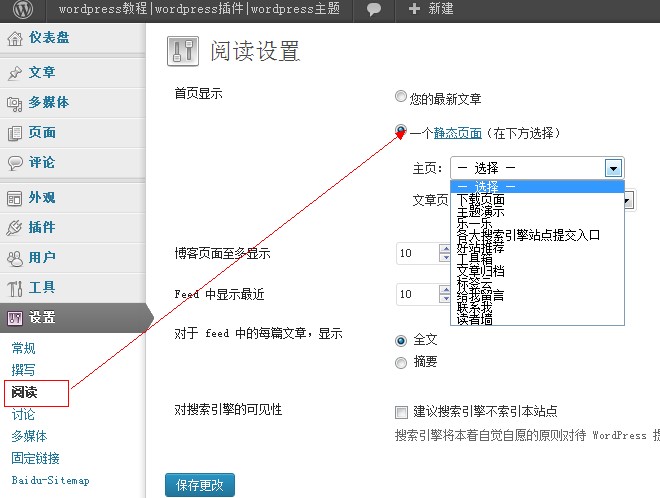Click the 用户 users icon
The height and width of the screenshot is (498, 660).
click(x=15, y=258)
